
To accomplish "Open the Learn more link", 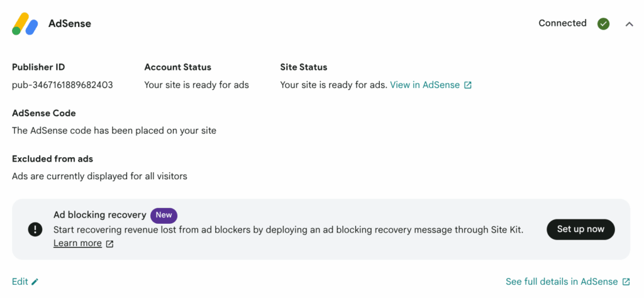I will click(77, 243).
